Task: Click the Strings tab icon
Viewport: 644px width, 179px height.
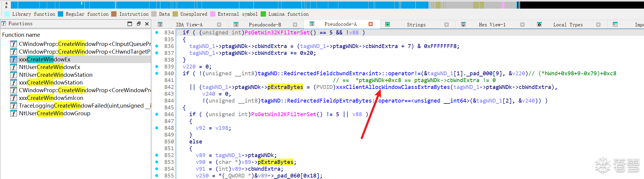Action: (x=388, y=25)
